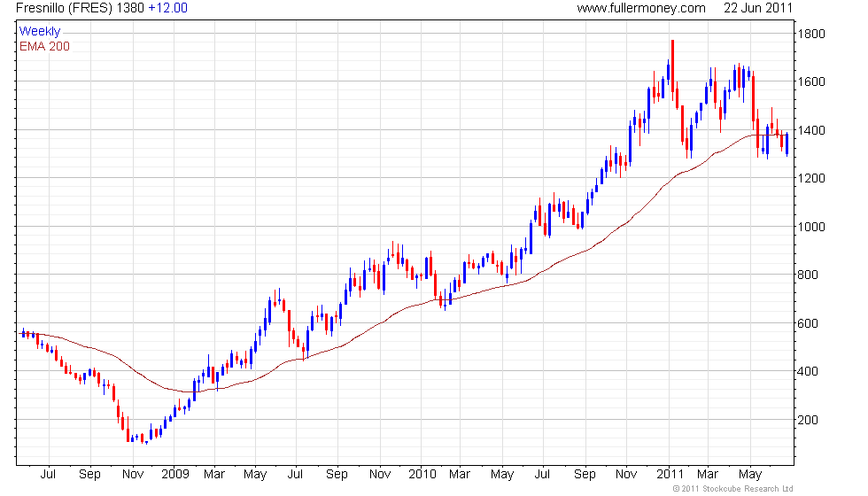Click the 800 price axis label
Viewport: 868px width, 496px height.
808,275
